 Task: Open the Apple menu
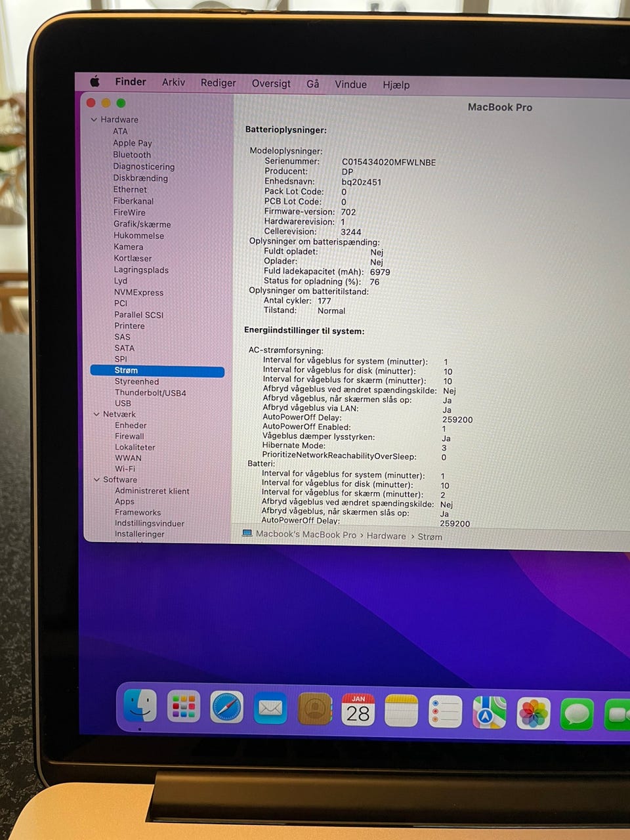95,81
